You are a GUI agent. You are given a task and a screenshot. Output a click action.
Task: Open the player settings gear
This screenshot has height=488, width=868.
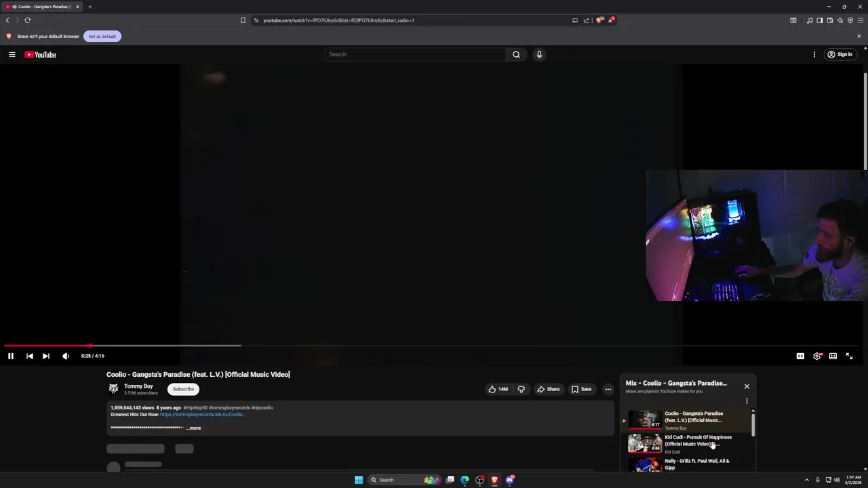(x=816, y=356)
